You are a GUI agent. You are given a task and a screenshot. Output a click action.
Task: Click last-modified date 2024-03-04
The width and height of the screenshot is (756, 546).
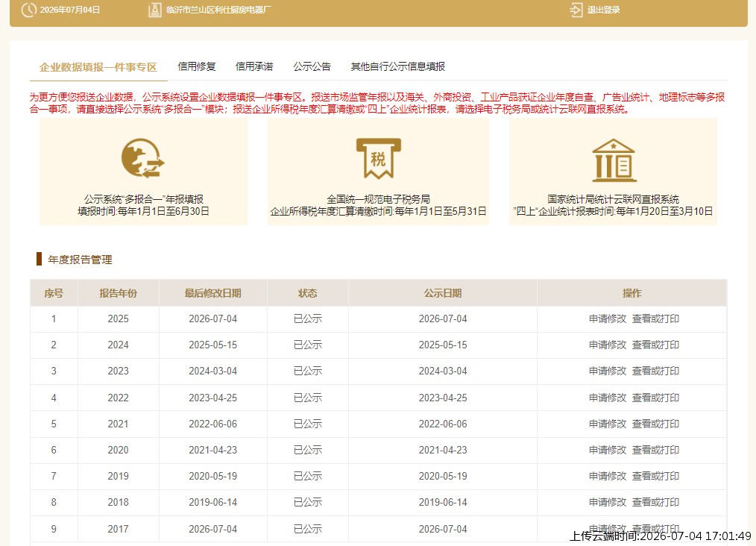pyautogui.click(x=212, y=371)
